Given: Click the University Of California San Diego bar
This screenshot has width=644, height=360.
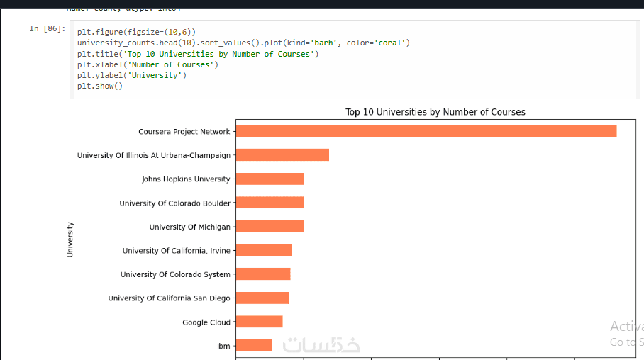Looking at the screenshot, I should tap(262, 298).
